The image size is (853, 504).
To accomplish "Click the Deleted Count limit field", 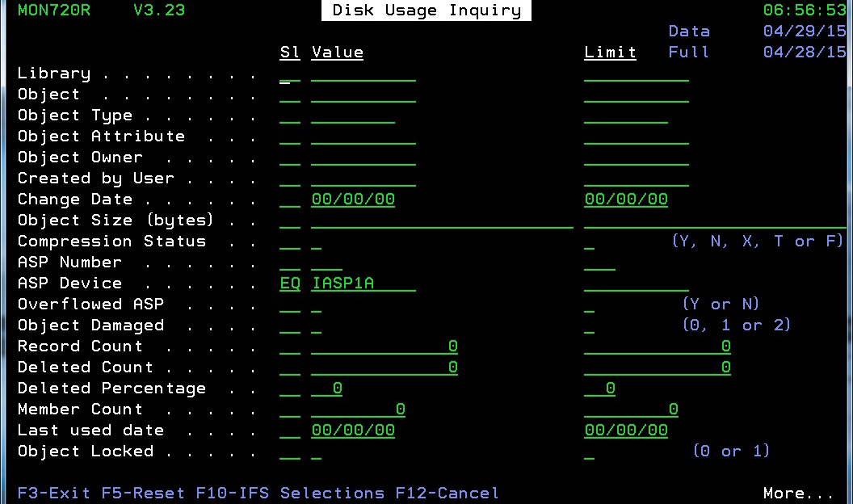I will (657, 367).
